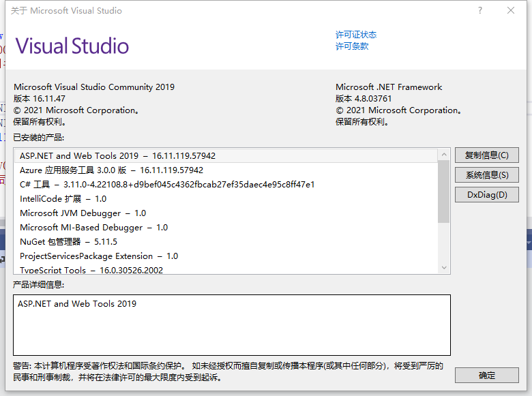532x396 pixels.
Task: Click Microsoft .NET Framework text
Action: (x=389, y=87)
